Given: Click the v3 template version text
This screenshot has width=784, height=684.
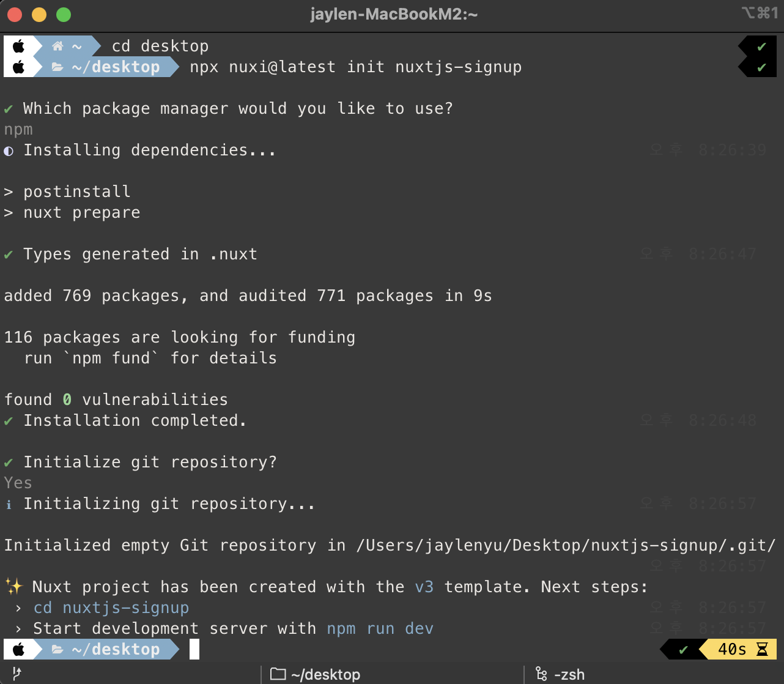Looking at the screenshot, I should (x=424, y=587).
